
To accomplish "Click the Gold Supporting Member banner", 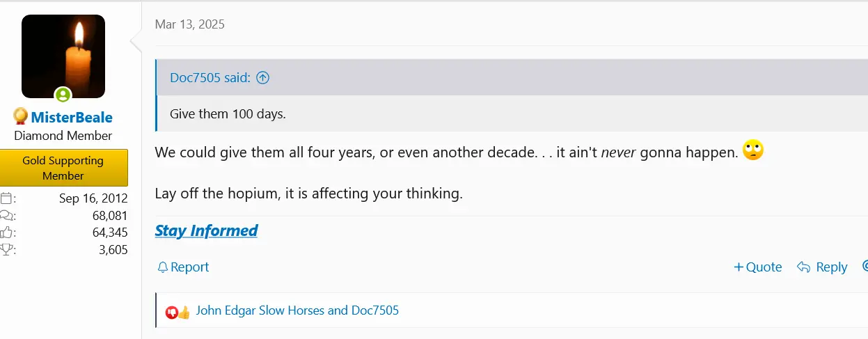I will pyautogui.click(x=63, y=168).
